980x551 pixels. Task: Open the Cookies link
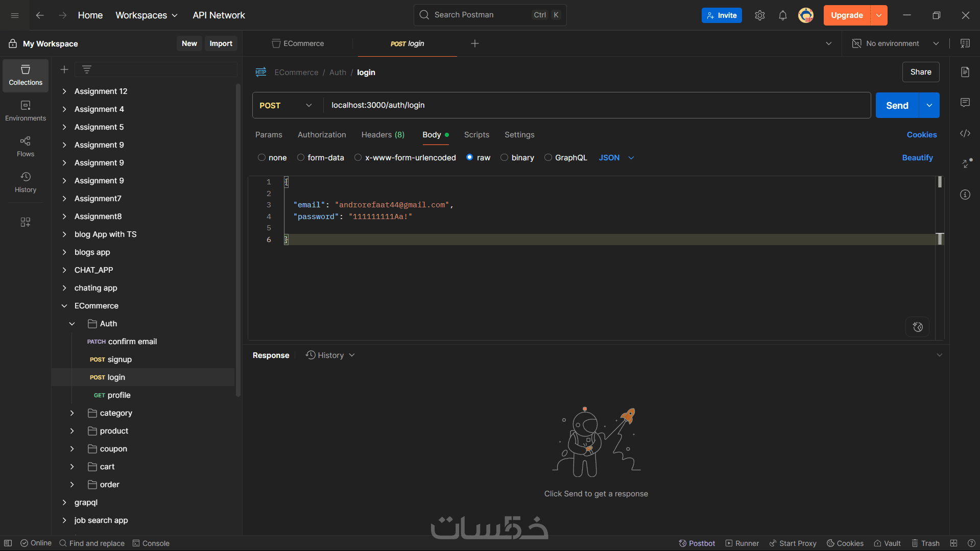click(x=922, y=135)
